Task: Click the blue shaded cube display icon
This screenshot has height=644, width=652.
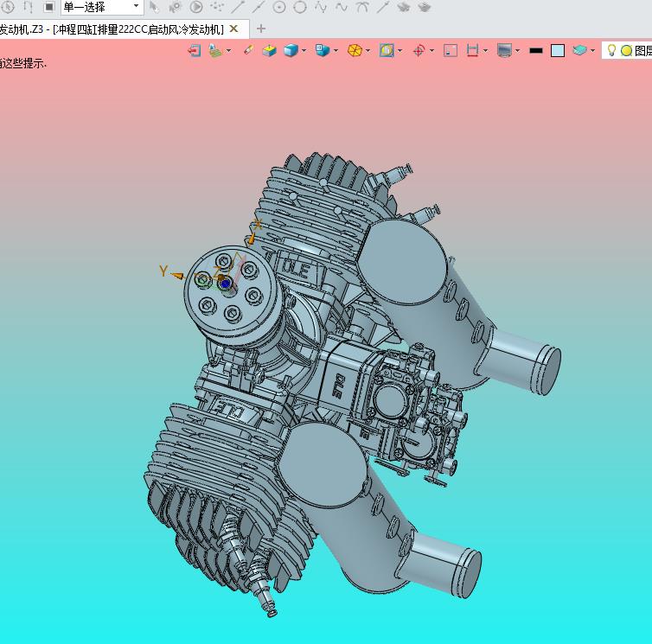Action: [x=291, y=51]
